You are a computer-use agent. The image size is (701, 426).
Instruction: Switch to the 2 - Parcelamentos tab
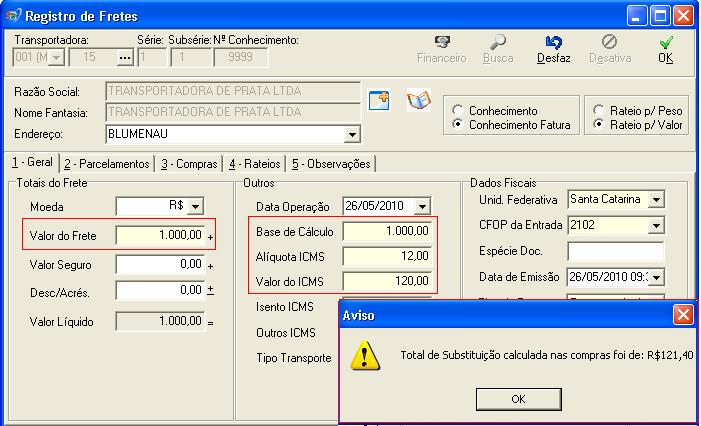106,164
